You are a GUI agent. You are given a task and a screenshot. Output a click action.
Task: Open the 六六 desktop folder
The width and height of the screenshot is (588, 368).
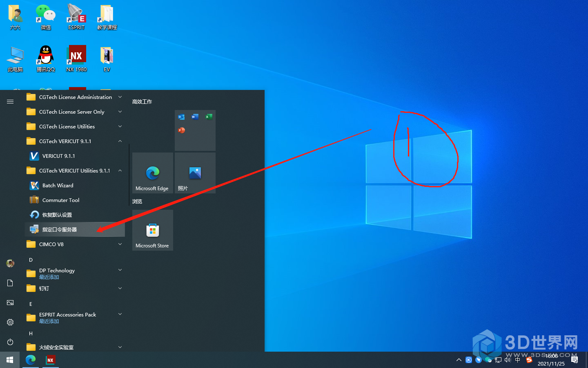[x=15, y=17]
